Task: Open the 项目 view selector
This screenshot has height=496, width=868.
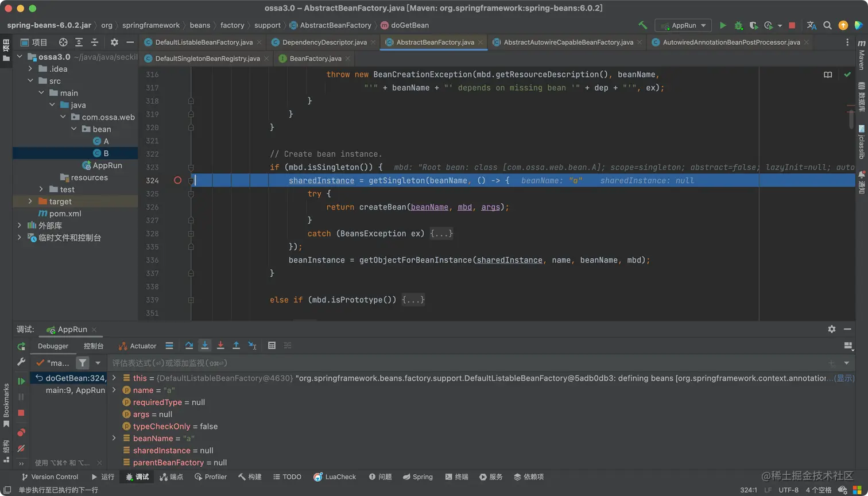Action: 34,42
